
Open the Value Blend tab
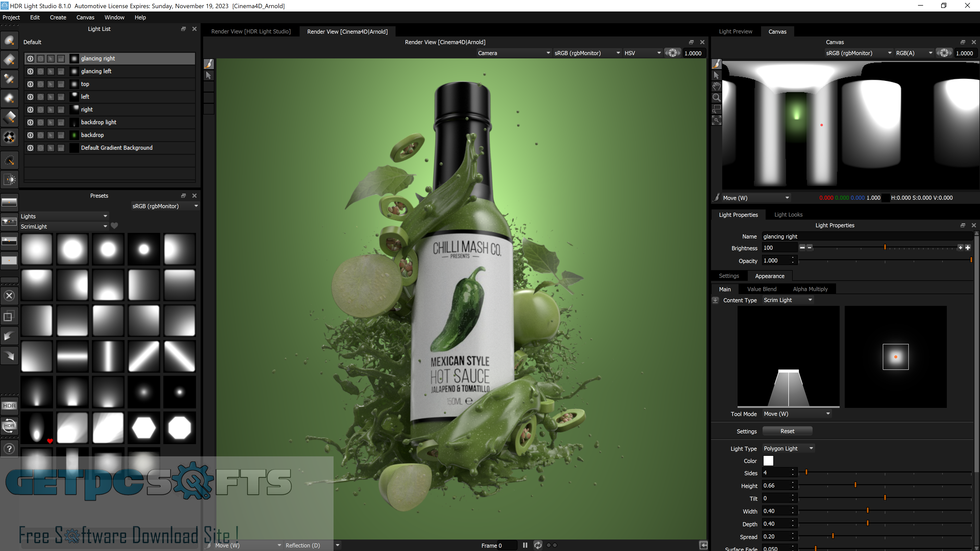coord(762,289)
